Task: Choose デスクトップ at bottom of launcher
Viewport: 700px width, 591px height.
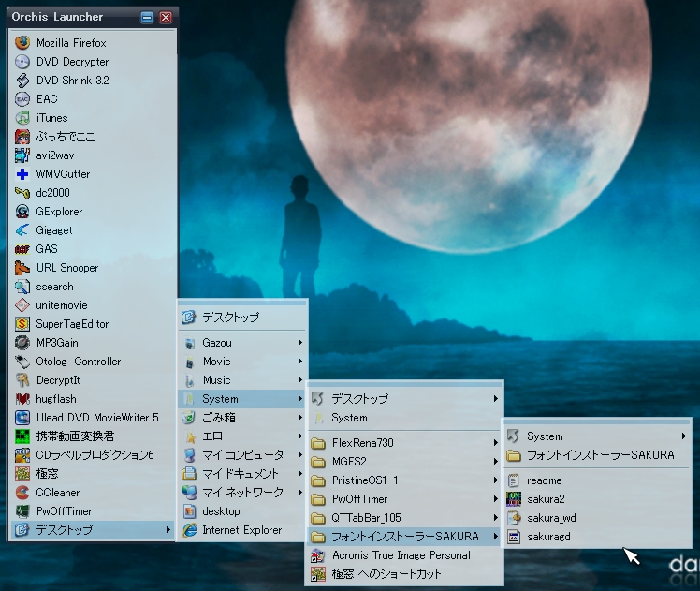Action: [x=92, y=530]
